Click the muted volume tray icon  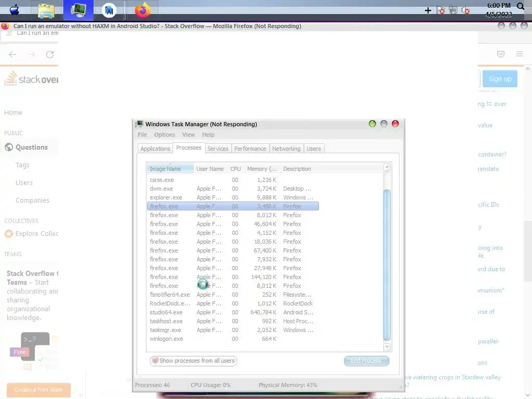click(465, 10)
